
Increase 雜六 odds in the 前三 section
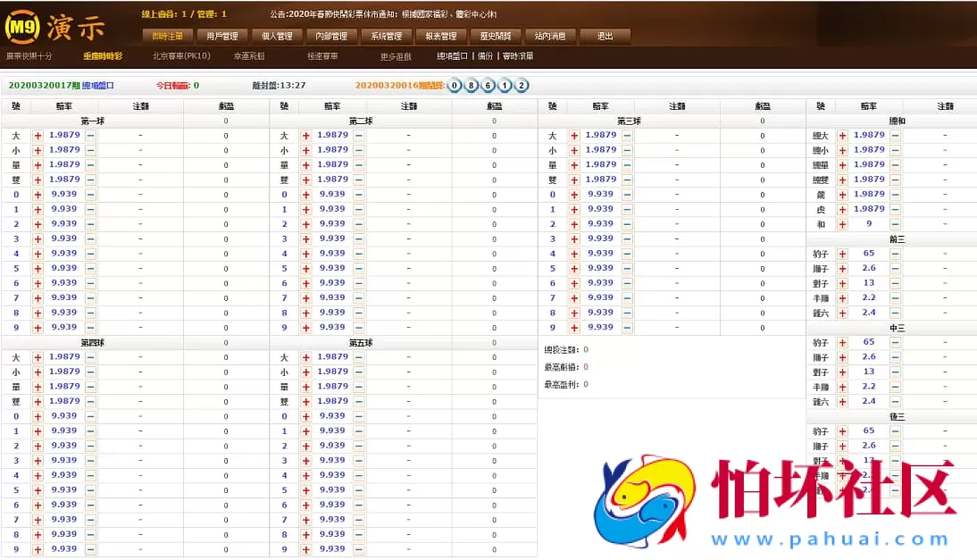843,313
